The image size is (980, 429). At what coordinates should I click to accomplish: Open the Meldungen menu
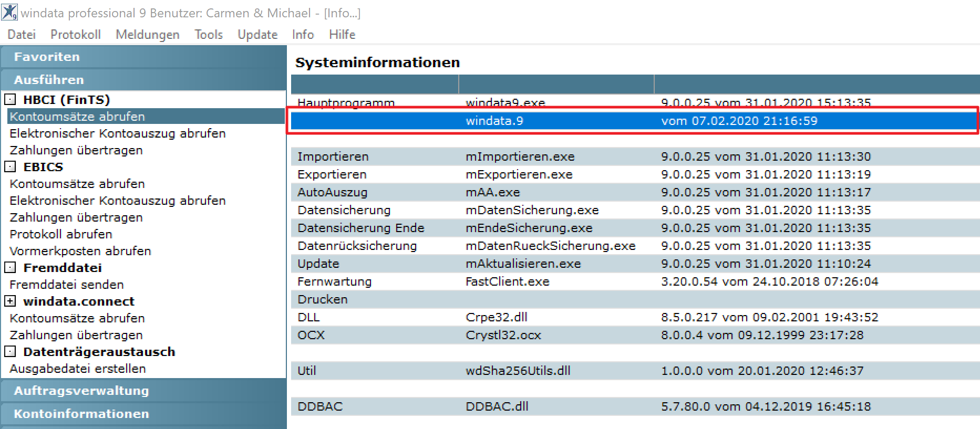pos(148,35)
